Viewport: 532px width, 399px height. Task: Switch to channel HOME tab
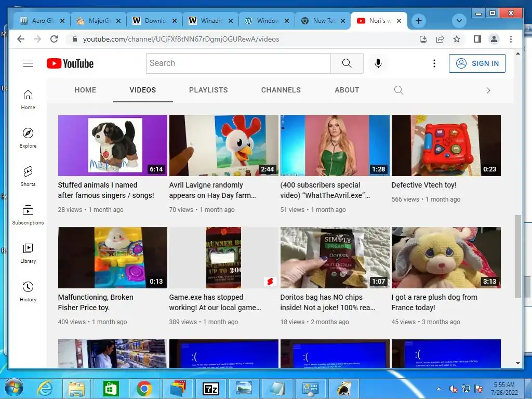(x=85, y=90)
